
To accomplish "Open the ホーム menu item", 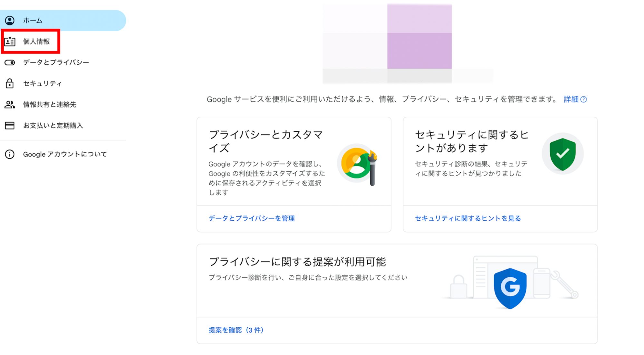I will tap(33, 21).
